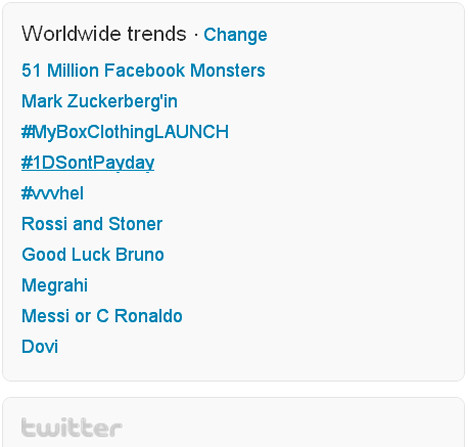Click the word Bruno in the trends list

(x=140, y=255)
